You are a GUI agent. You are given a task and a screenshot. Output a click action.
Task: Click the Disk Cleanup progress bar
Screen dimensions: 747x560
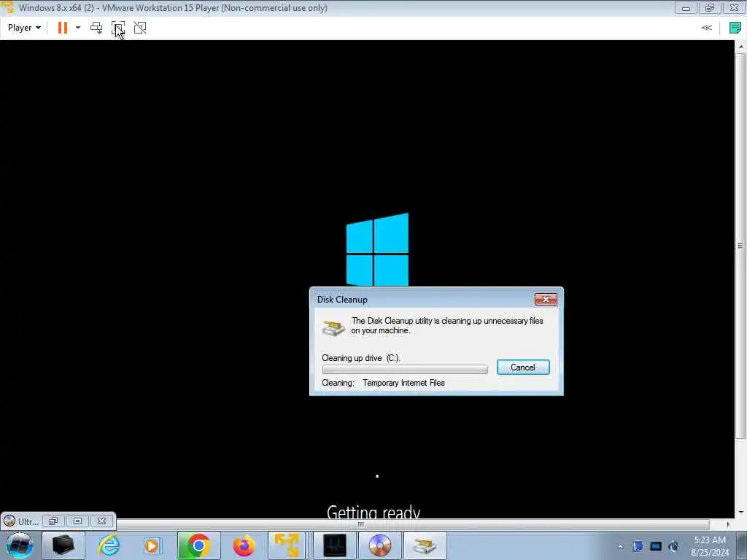404,370
